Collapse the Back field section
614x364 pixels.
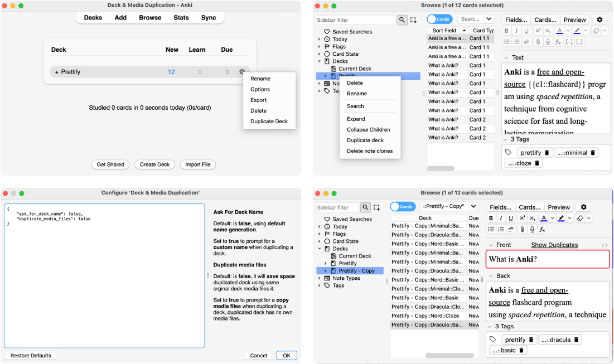click(x=491, y=276)
